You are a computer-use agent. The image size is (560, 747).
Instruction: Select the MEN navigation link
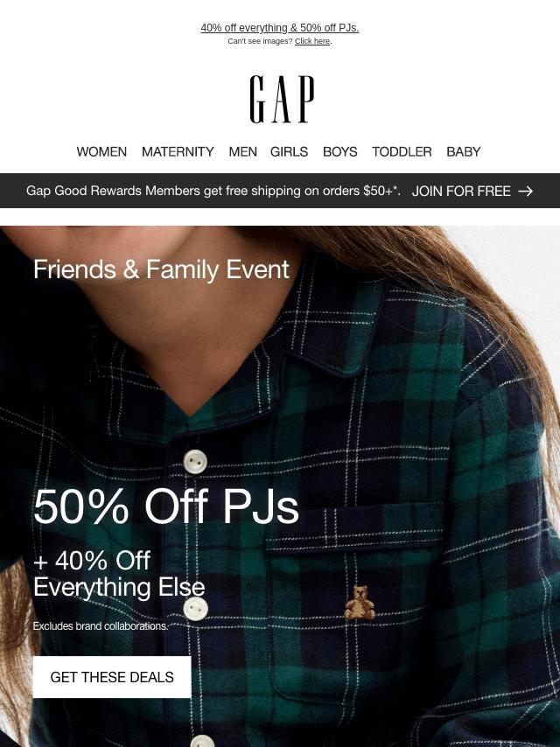tap(242, 151)
